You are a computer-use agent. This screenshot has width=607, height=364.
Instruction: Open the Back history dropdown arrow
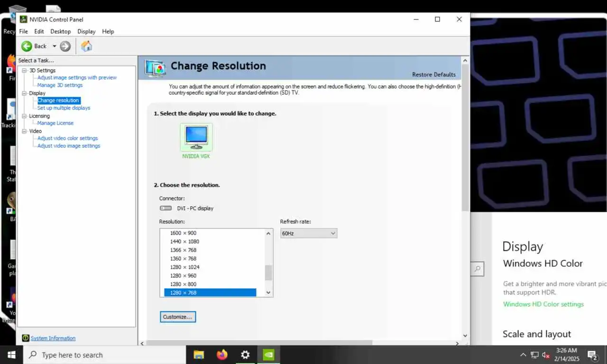pyautogui.click(x=54, y=46)
